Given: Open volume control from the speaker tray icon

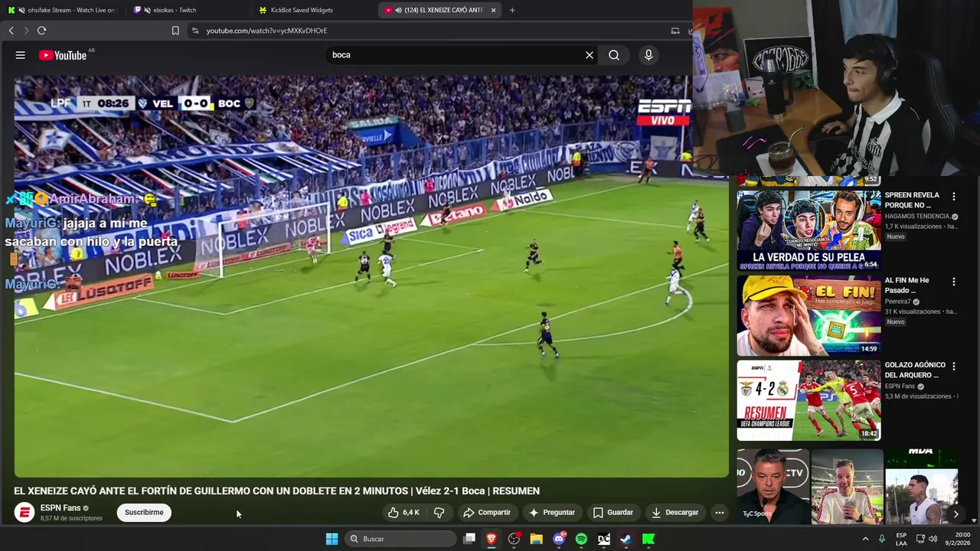Looking at the screenshot, I should [933, 539].
